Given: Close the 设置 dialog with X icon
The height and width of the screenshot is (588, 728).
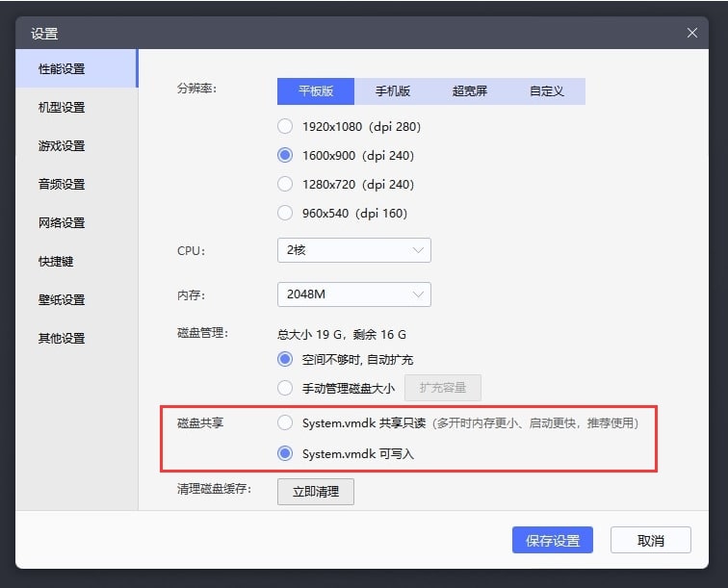Looking at the screenshot, I should 691,33.
